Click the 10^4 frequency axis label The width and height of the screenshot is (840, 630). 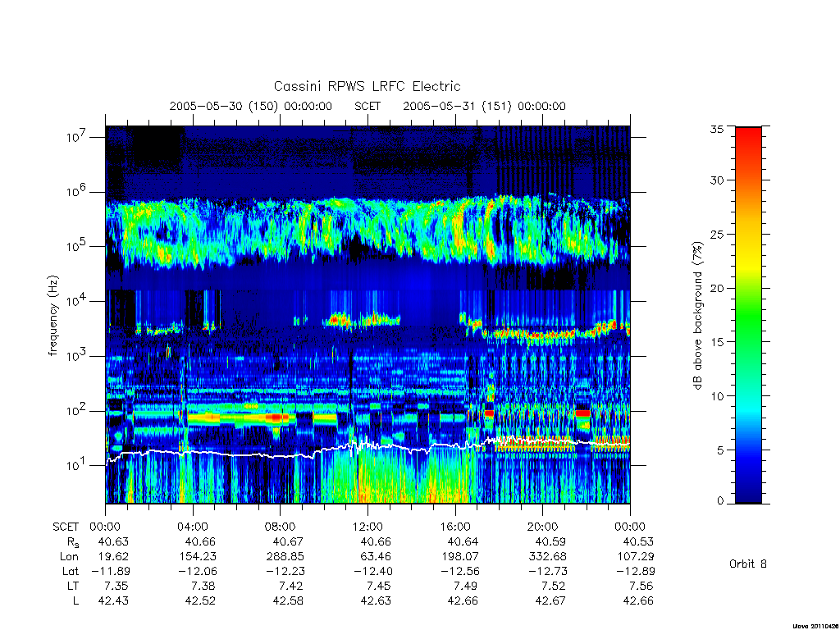click(77, 300)
